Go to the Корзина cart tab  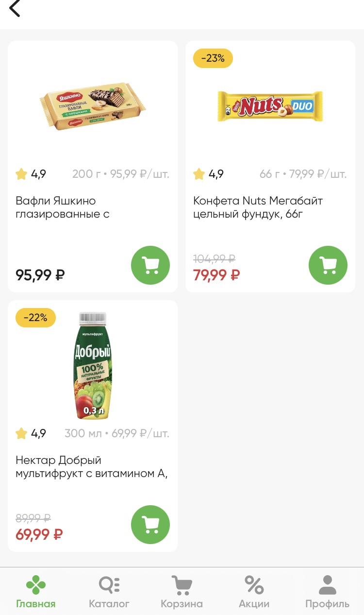tap(182, 592)
